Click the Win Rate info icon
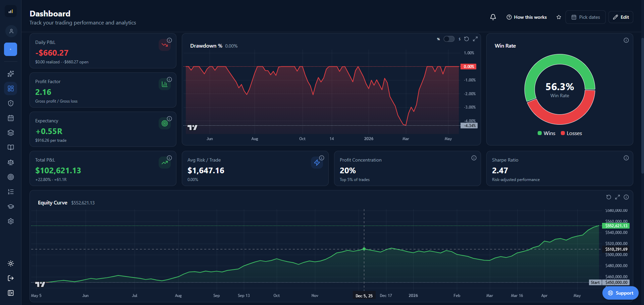 626,40
